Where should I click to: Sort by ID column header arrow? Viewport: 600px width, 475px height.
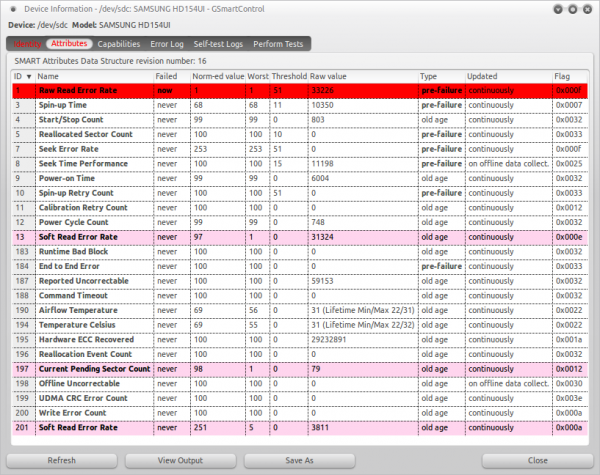(x=29, y=77)
